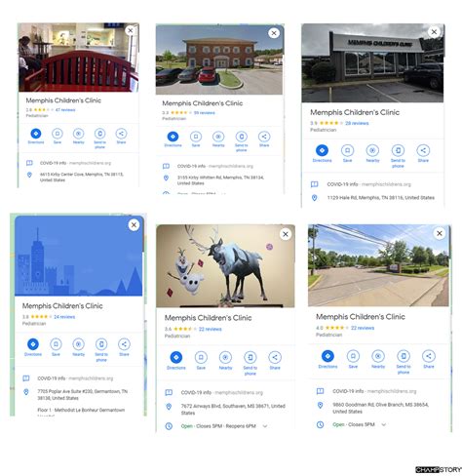This screenshot has height=476, width=462.
Task: Click the 7672 Airways Blvd Southaven address
Action: tap(233, 410)
